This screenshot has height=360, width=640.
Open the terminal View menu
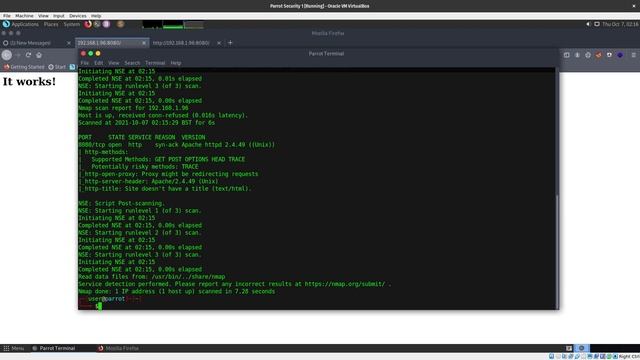113,63
